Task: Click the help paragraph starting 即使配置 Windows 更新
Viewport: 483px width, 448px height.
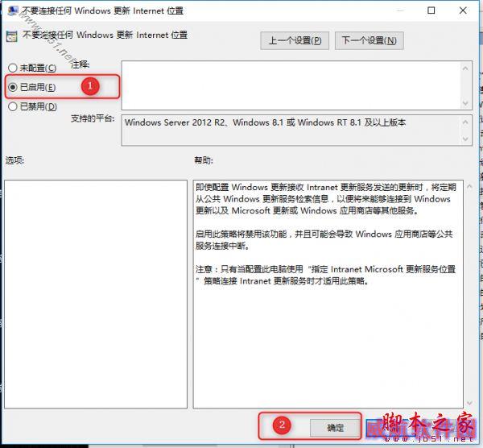Action: tap(325, 199)
